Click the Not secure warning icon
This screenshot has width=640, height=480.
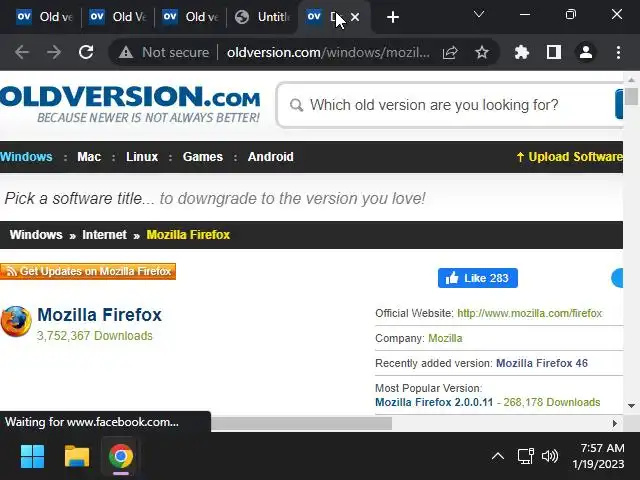coord(126,52)
